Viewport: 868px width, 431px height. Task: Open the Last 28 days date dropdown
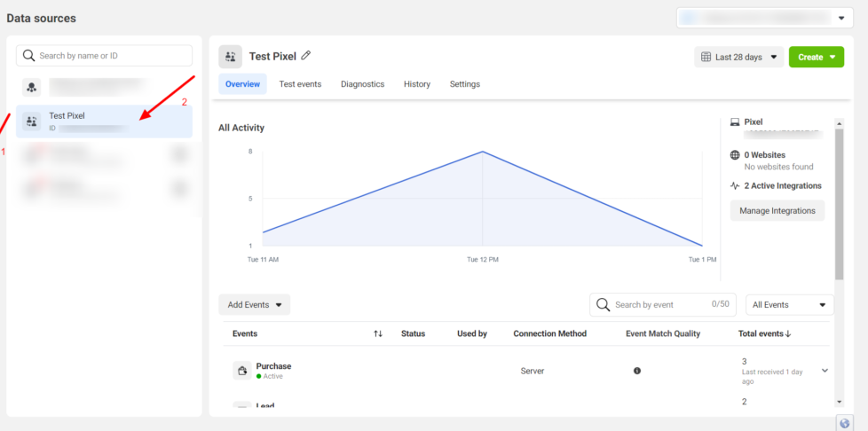pyautogui.click(x=738, y=57)
